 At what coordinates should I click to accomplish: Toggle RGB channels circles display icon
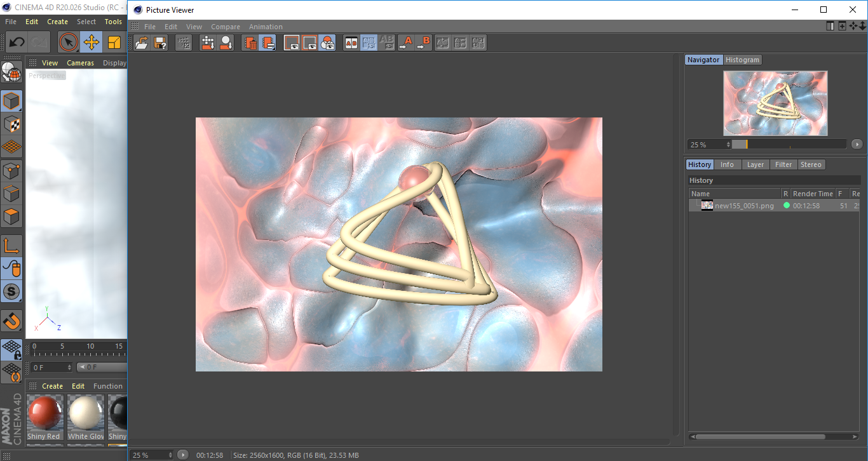point(327,43)
